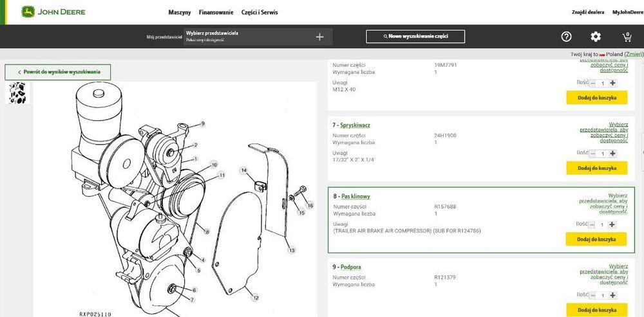Click Nowe wyszukiwanie części search button
Image resolution: width=644 pixels, height=317 pixels.
pyautogui.click(x=415, y=37)
